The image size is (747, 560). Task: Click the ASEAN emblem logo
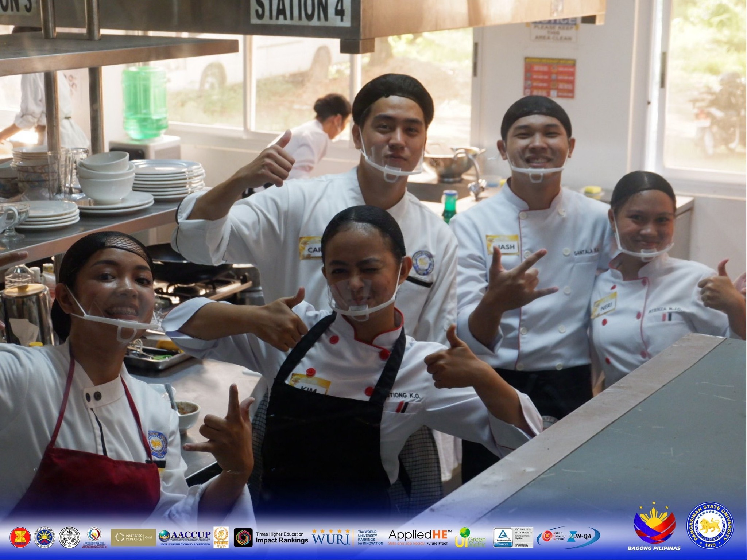(20, 537)
